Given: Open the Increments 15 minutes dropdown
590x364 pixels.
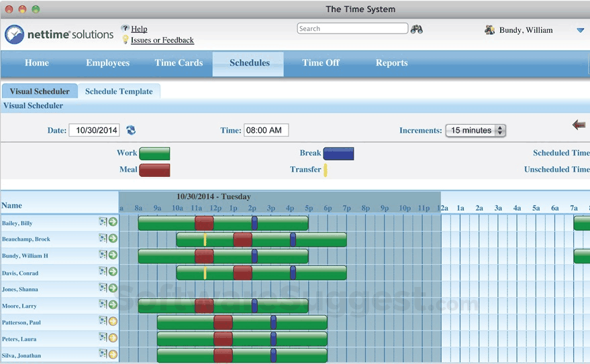Looking at the screenshot, I should 475,130.
